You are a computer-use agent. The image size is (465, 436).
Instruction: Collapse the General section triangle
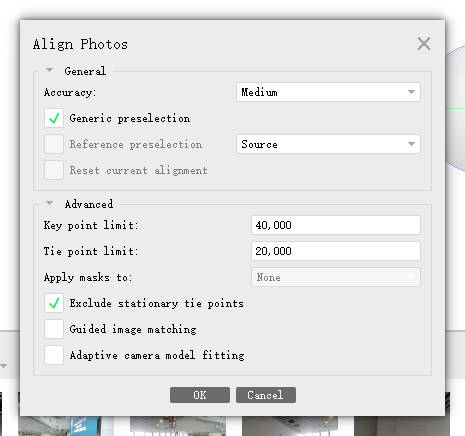[49, 70]
